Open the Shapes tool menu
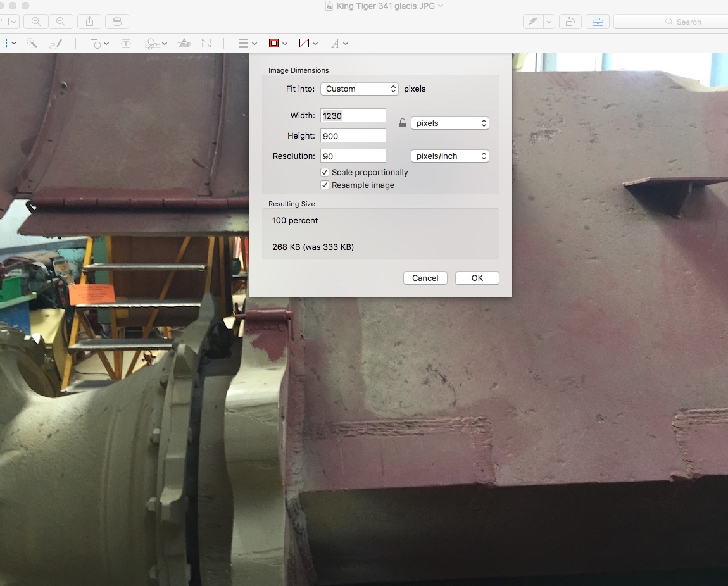Screen dimensions: 728x586 (x=99, y=44)
